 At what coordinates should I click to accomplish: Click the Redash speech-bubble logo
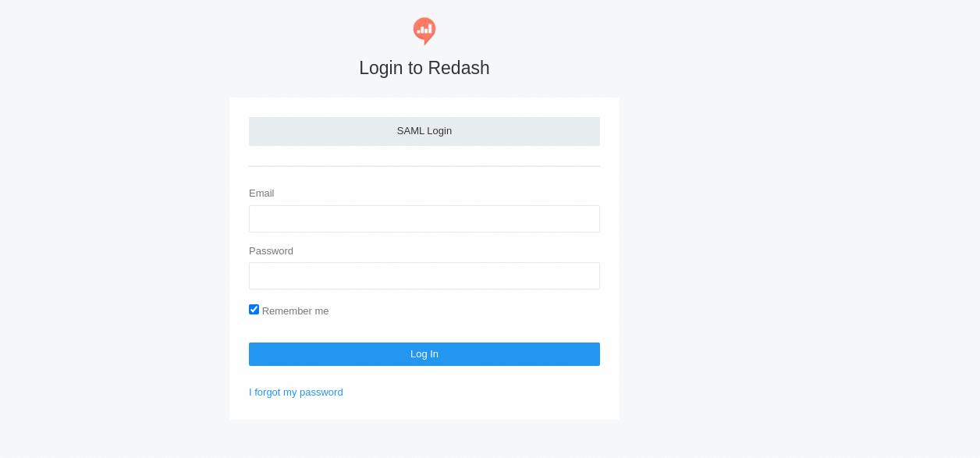click(424, 30)
